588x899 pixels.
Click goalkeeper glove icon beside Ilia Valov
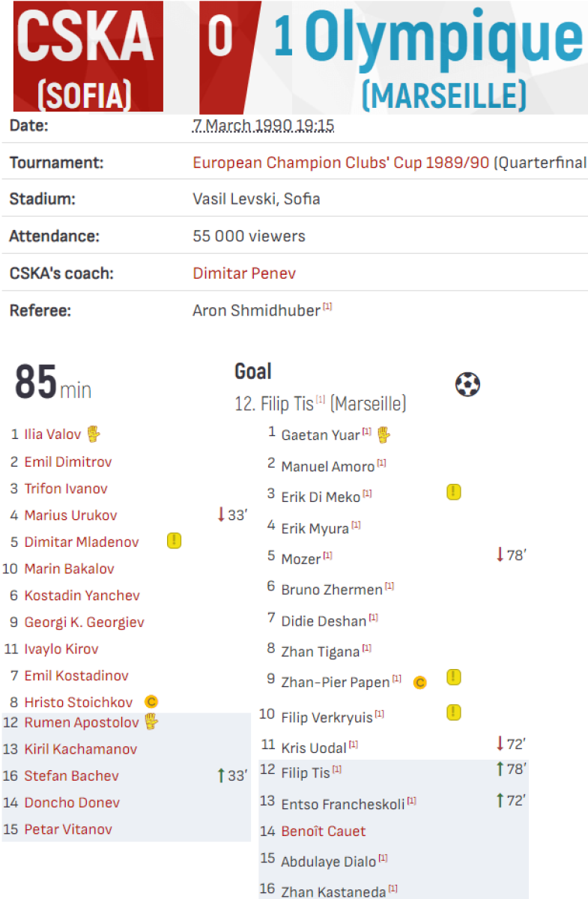pyautogui.click(x=93, y=434)
